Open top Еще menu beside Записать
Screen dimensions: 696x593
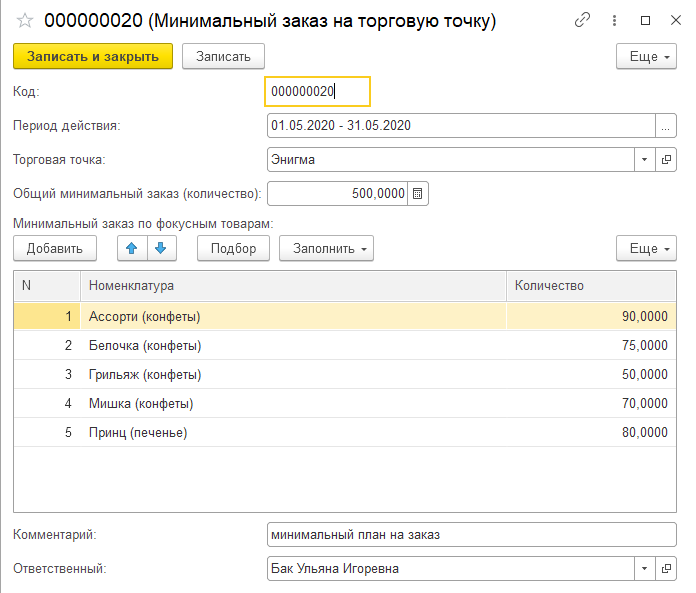click(x=646, y=56)
